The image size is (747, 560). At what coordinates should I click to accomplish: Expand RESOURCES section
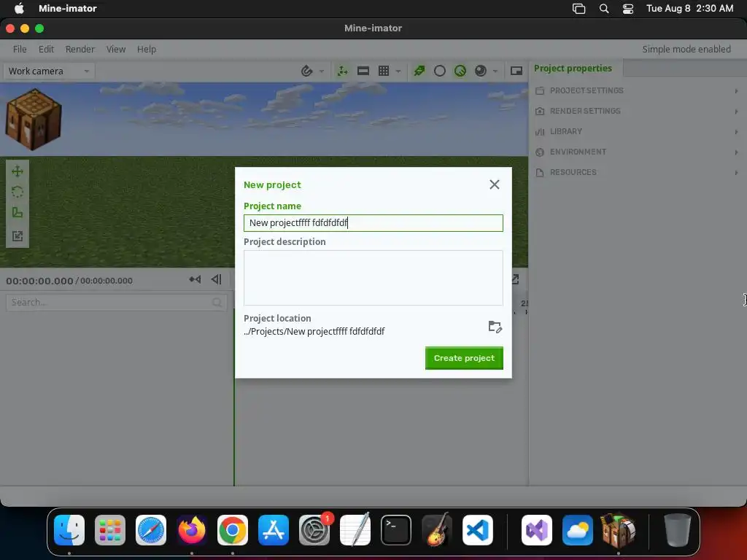tap(638, 172)
